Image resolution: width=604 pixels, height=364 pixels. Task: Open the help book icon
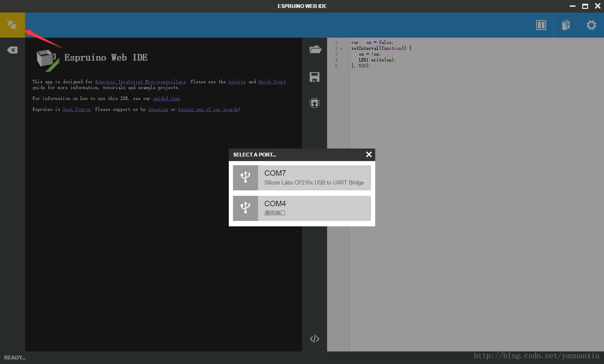click(566, 25)
